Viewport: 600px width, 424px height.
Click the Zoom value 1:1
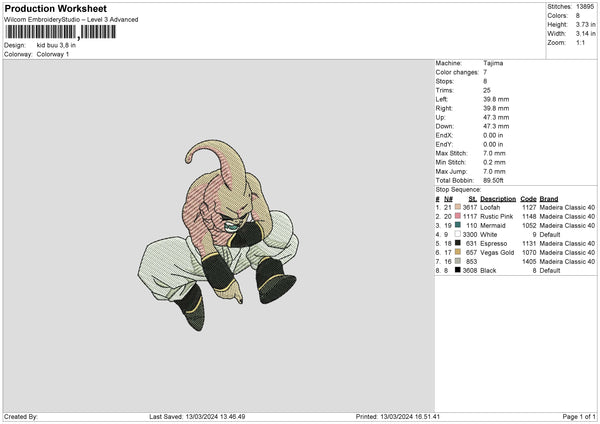[x=580, y=42]
